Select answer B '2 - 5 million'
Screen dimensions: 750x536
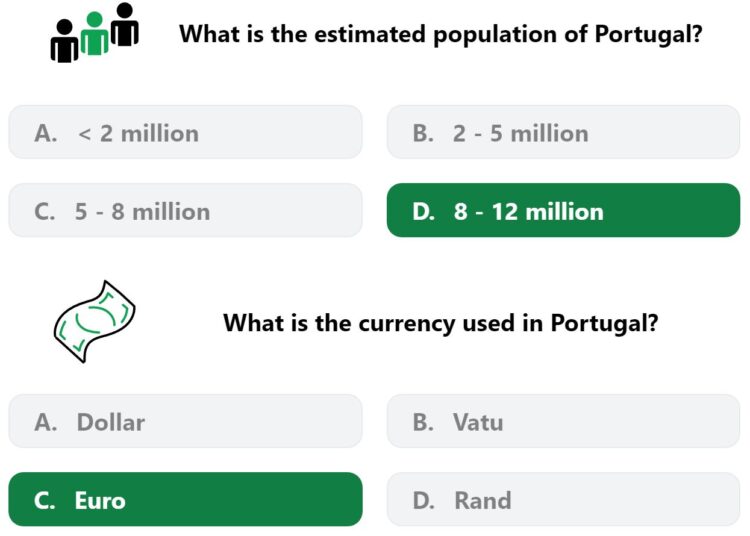click(563, 132)
